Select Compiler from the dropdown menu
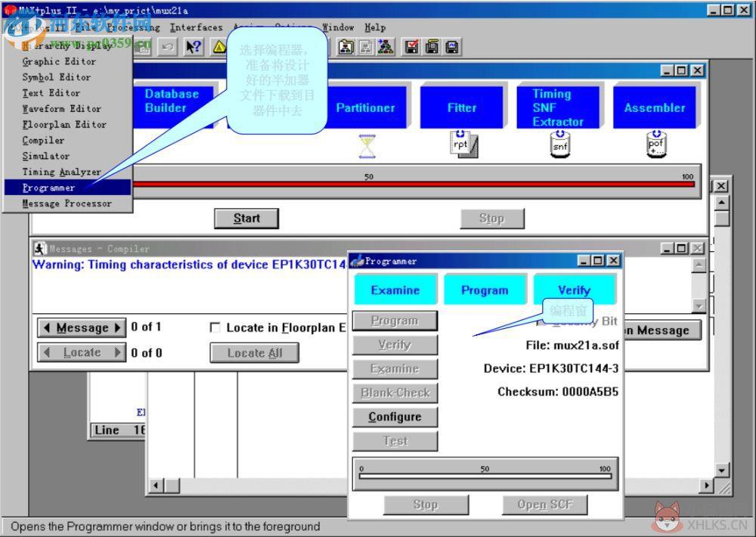The height and width of the screenshot is (537, 756). coord(67,141)
